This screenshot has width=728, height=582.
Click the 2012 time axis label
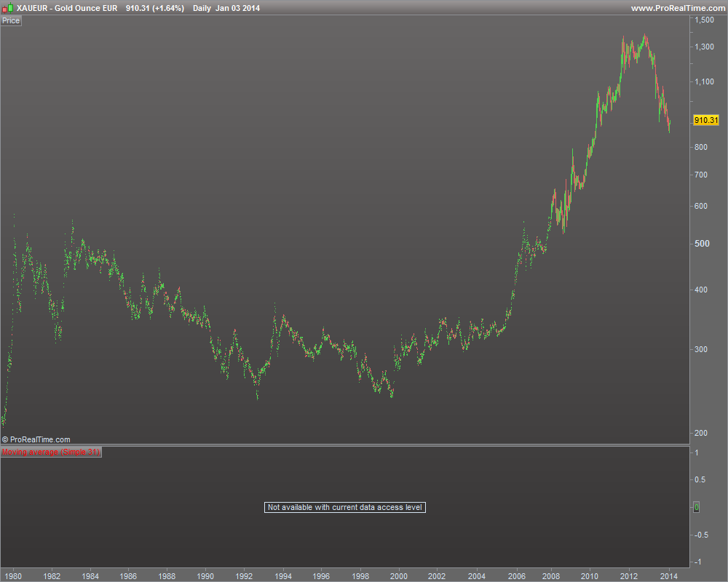(629, 576)
